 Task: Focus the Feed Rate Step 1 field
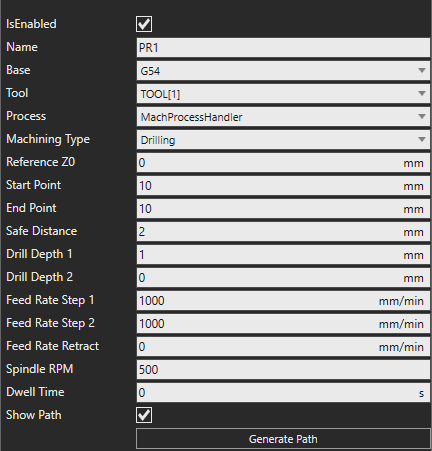283,301
